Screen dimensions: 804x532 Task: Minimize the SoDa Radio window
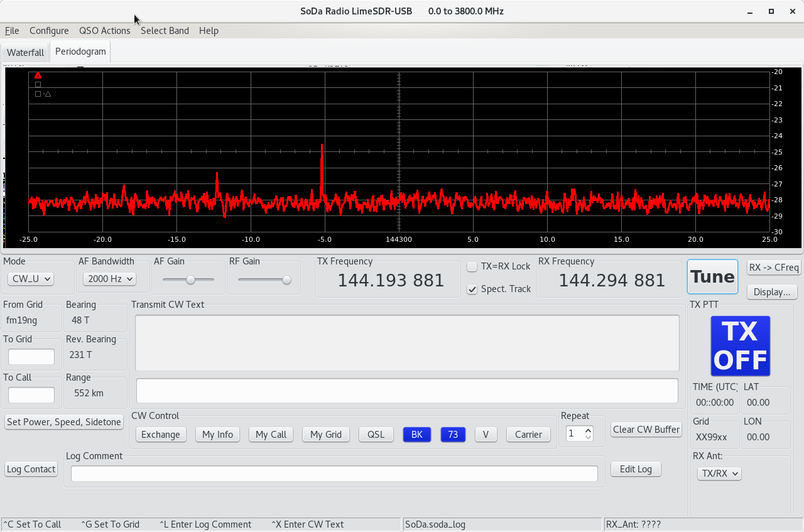coord(751,11)
